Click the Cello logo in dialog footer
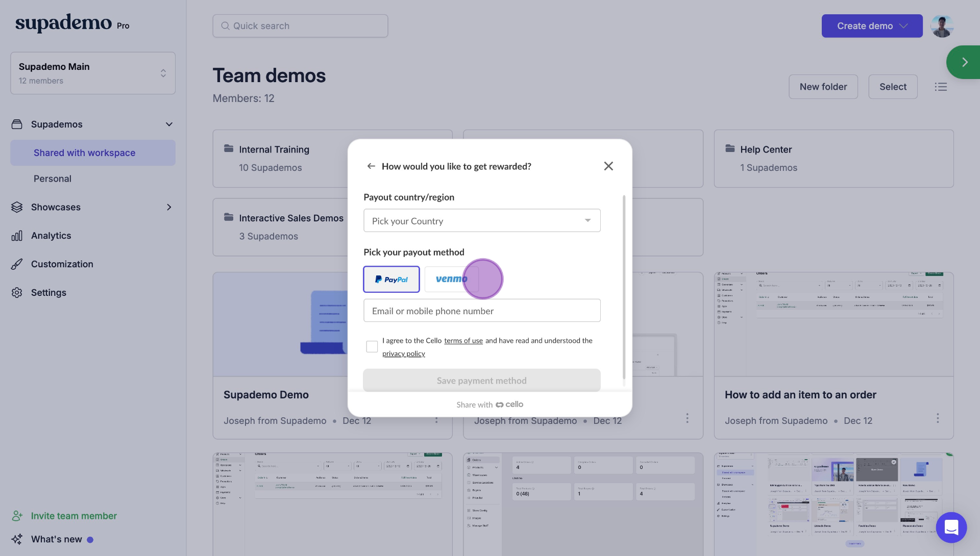Screen dimensions: 980x556 509,405
